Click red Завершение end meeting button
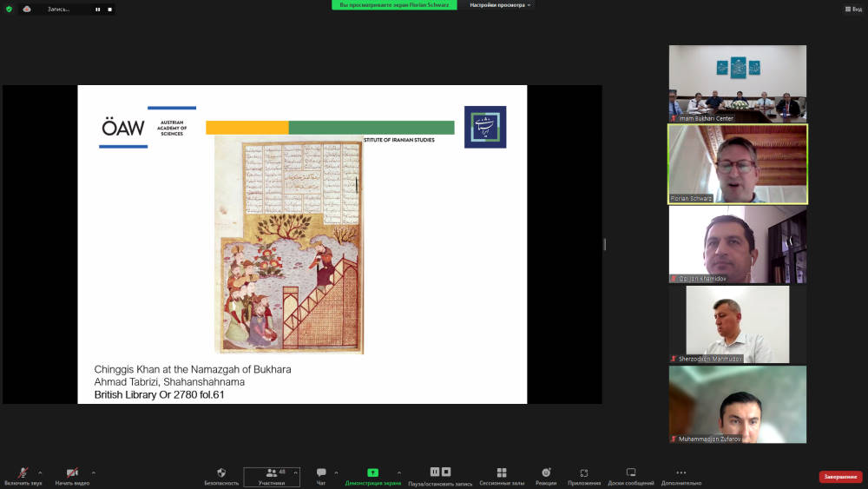 [x=840, y=477]
